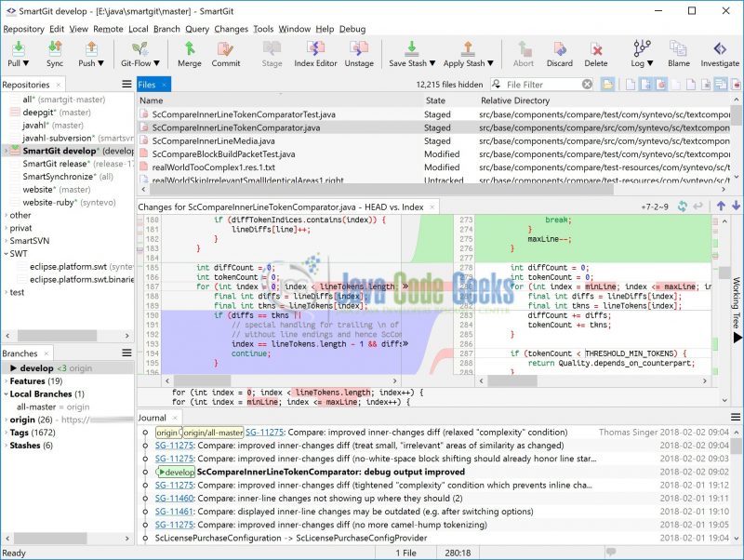Open the Git-Flow dropdown arrow
Screen dimensions: 744x560
pyautogui.click(x=156, y=63)
